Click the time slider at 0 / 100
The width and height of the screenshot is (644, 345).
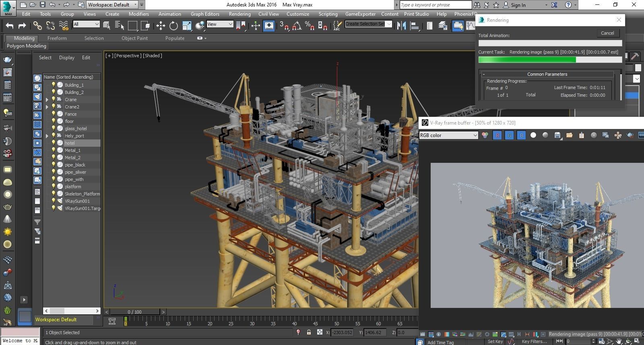tap(134, 312)
